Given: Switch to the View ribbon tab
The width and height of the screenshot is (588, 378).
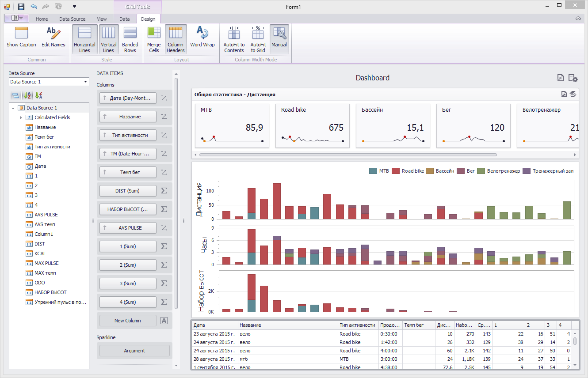Looking at the screenshot, I should tap(102, 19).
